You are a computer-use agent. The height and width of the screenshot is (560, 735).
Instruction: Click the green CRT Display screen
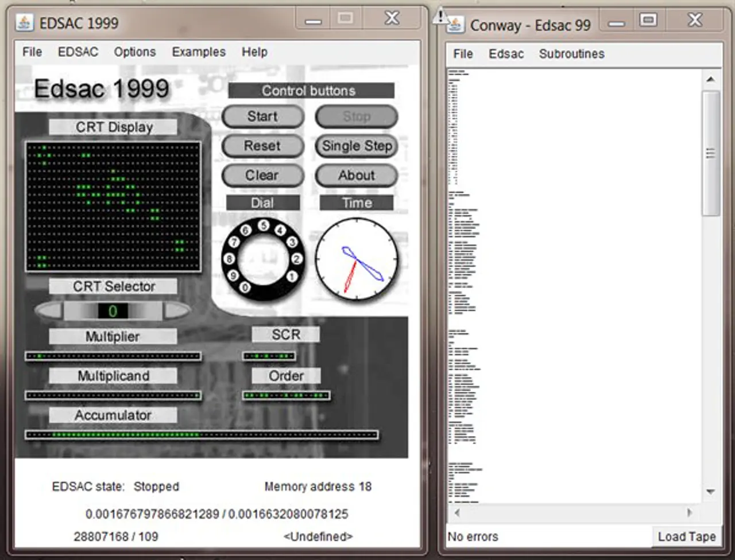click(113, 207)
